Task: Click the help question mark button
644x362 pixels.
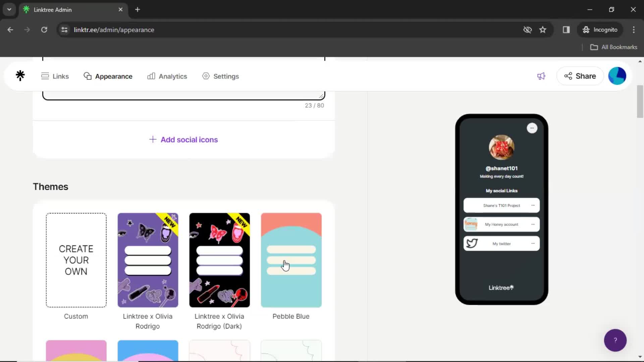Action: [615, 340]
